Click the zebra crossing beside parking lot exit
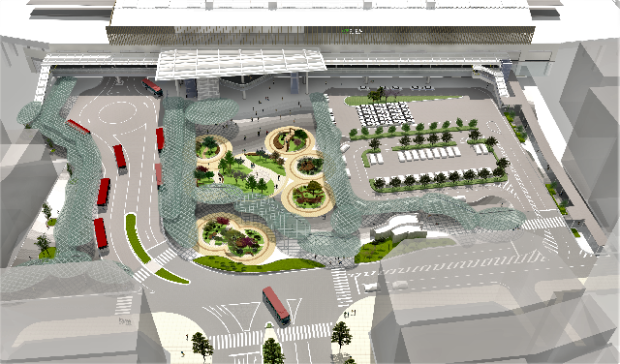 pyautogui.click(x=543, y=224)
